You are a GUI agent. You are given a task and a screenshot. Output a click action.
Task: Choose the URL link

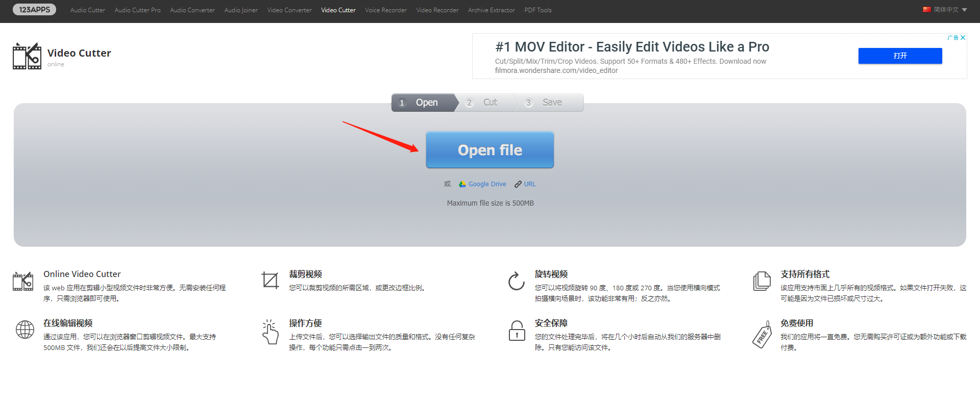click(530, 184)
